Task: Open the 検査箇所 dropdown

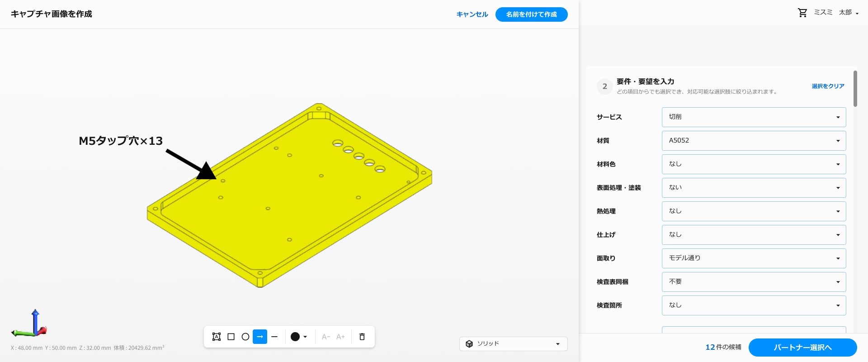Action: click(x=754, y=305)
